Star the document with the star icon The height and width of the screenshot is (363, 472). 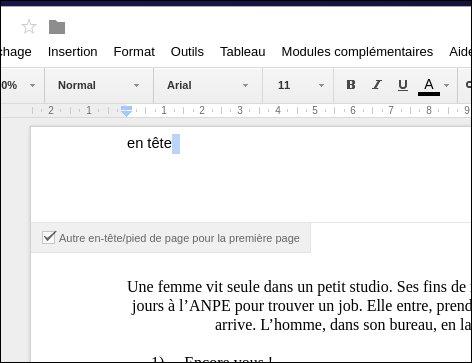29,27
